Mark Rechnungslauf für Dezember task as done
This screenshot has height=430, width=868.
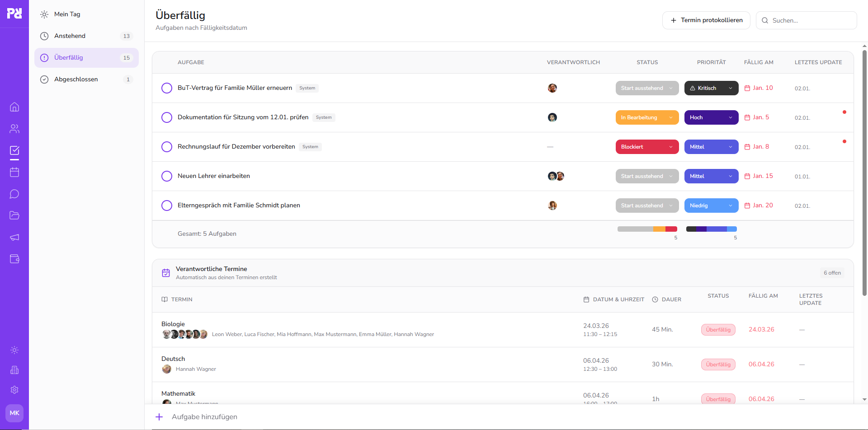(x=167, y=147)
